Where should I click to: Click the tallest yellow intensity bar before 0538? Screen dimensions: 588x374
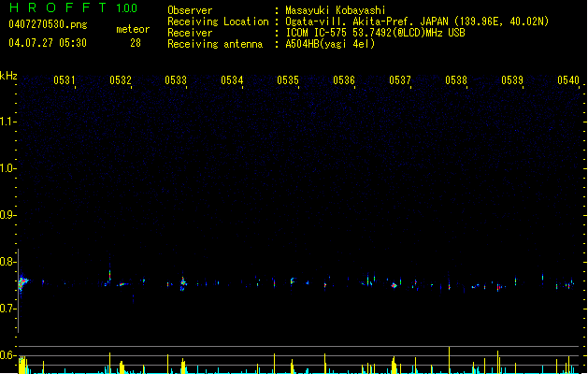(x=449, y=360)
